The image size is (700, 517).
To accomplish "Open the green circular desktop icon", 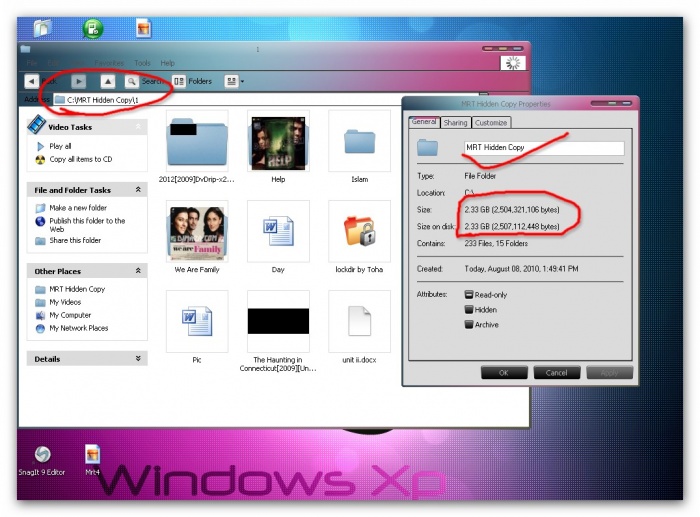I will tap(93, 29).
